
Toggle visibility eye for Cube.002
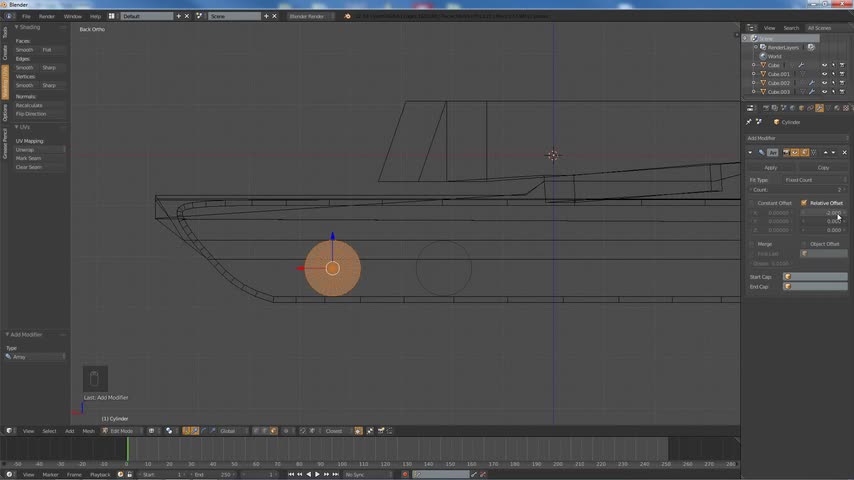point(824,83)
